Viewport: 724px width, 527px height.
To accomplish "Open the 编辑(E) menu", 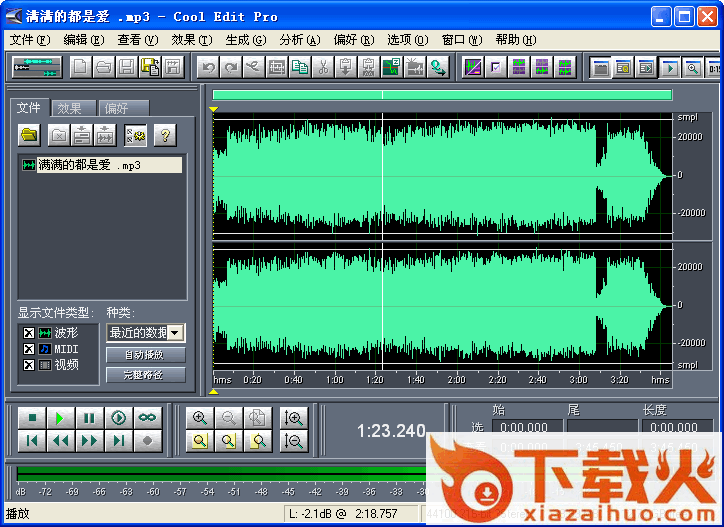I will (x=84, y=40).
